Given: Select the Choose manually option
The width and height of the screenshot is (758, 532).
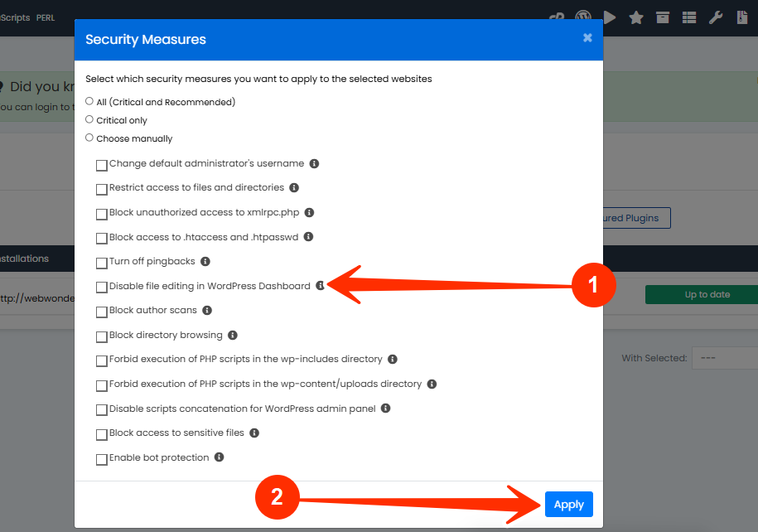Looking at the screenshot, I should coord(89,138).
